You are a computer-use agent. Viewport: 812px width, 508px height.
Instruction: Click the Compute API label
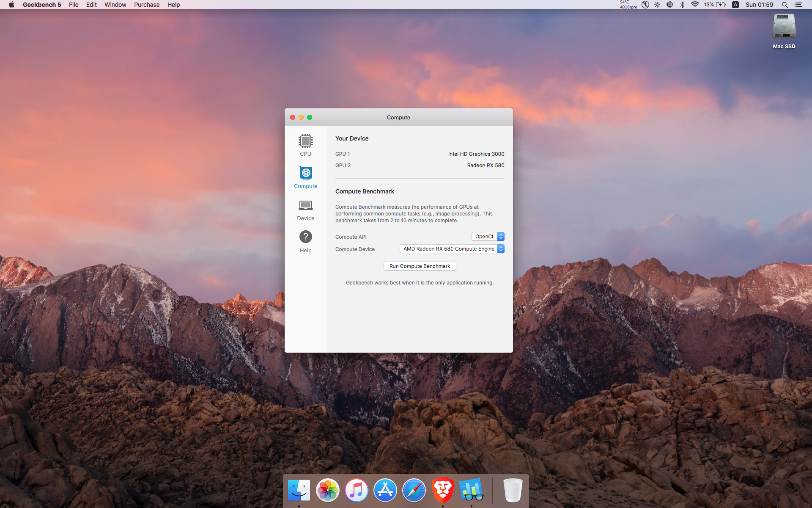click(x=351, y=237)
